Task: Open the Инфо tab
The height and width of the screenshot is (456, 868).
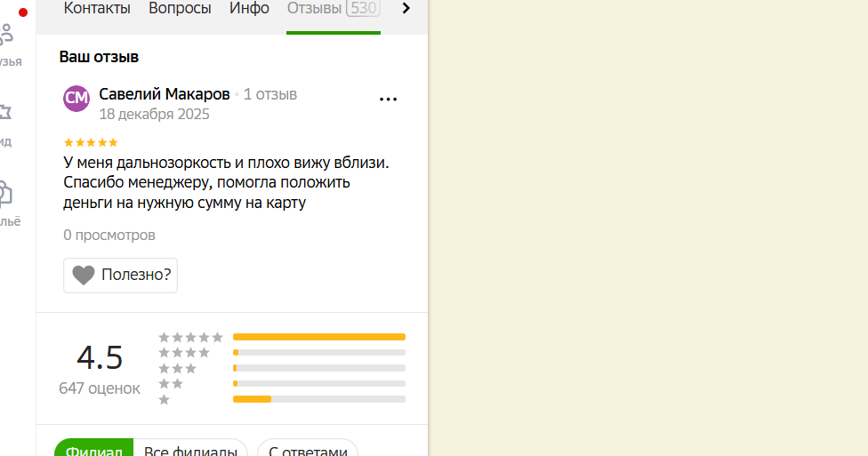Action: coord(249,8)
